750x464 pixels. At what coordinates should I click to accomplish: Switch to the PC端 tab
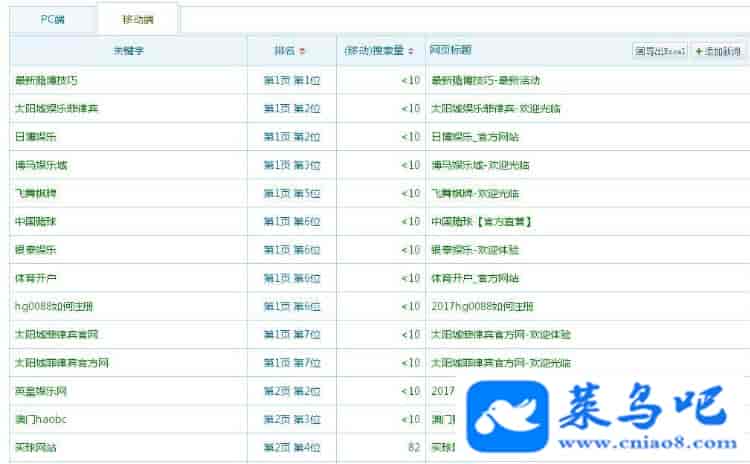point(52,19)
